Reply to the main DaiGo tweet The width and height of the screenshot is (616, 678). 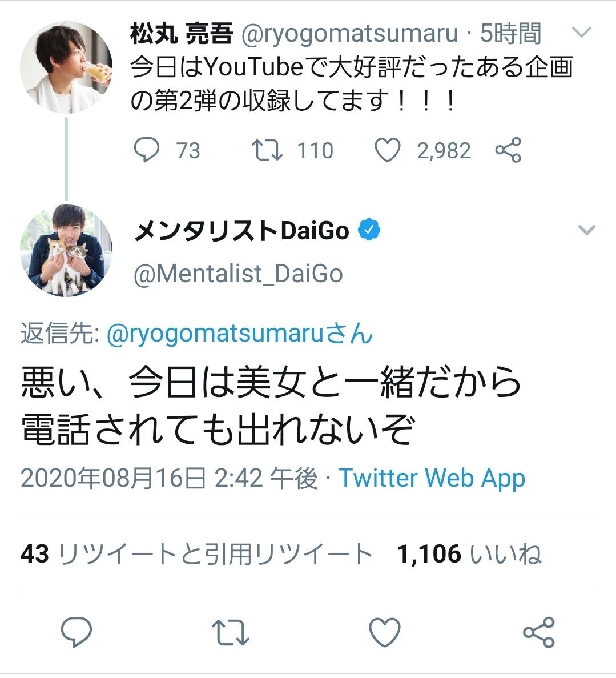coord(77,633)
